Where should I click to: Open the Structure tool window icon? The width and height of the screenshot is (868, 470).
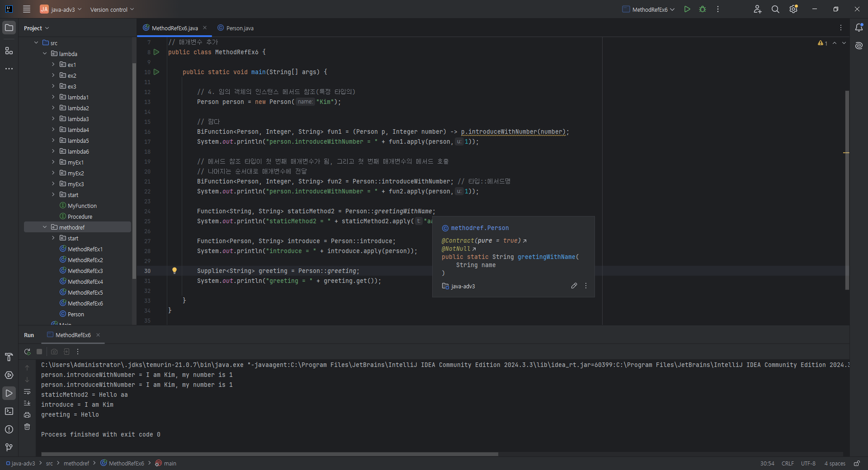(9, 51)
